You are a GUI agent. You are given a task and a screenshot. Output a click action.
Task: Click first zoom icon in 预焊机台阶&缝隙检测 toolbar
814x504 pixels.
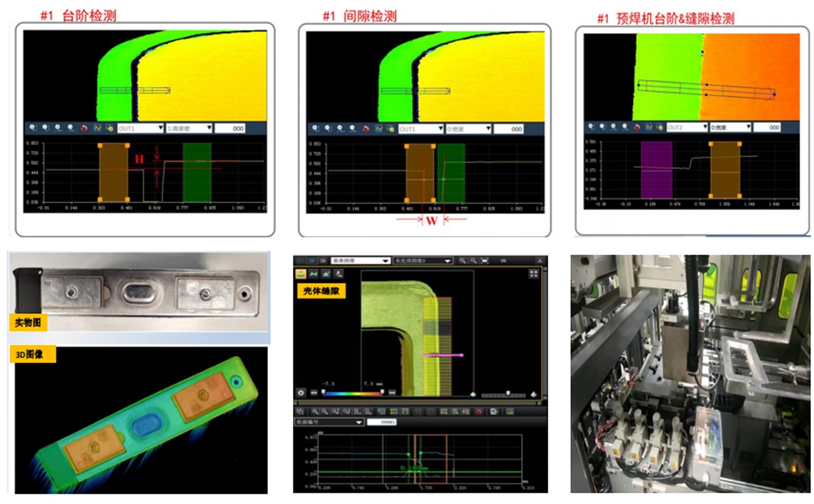590,127
